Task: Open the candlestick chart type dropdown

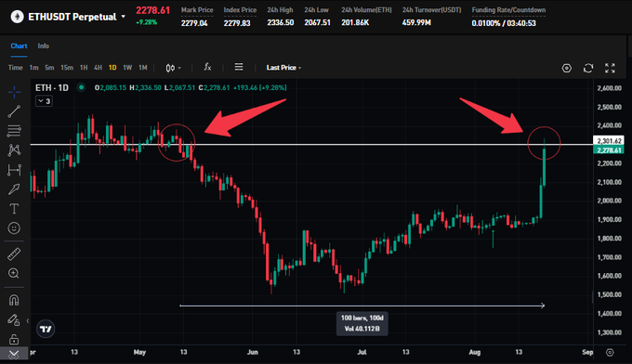Action: coord(173,68)
